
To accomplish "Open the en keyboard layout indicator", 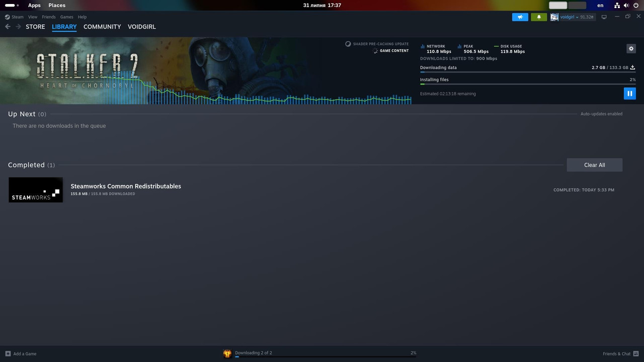I will 600,5.
